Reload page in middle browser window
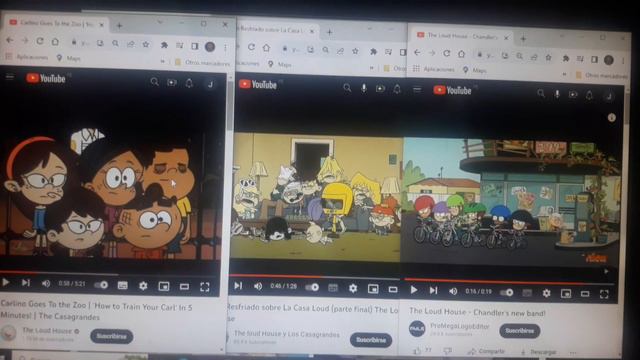Screen dimensions: 640x360 251,47
